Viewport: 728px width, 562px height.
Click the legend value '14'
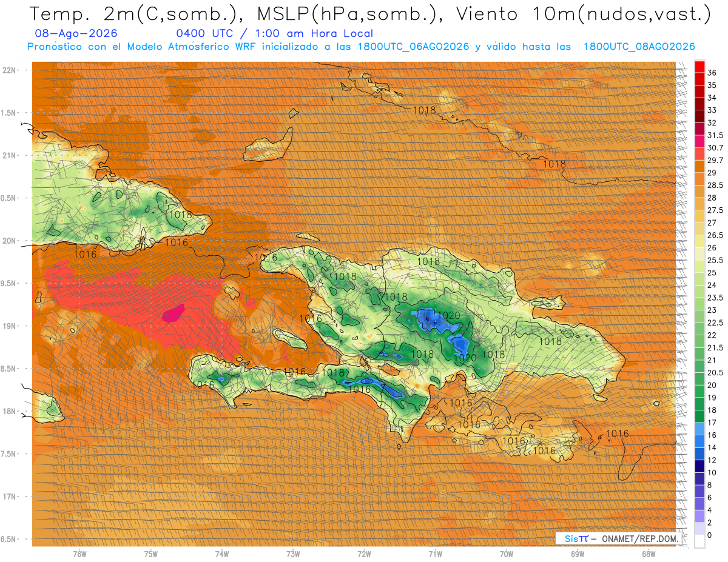click(712, 447)
